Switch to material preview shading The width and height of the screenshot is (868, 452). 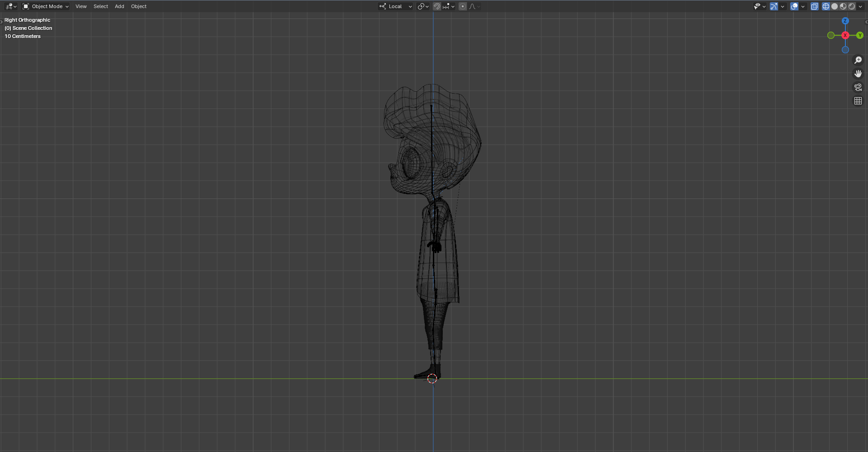(x=843, y=6)
